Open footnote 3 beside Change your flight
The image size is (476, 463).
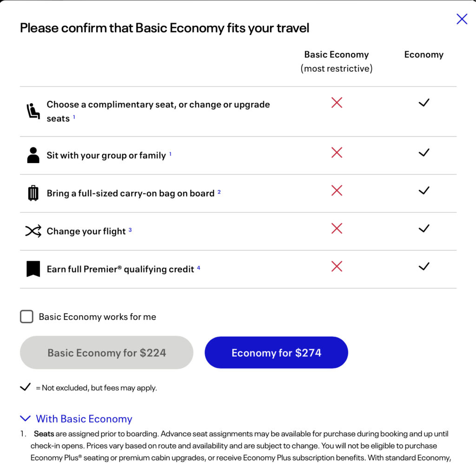point(130,230)
